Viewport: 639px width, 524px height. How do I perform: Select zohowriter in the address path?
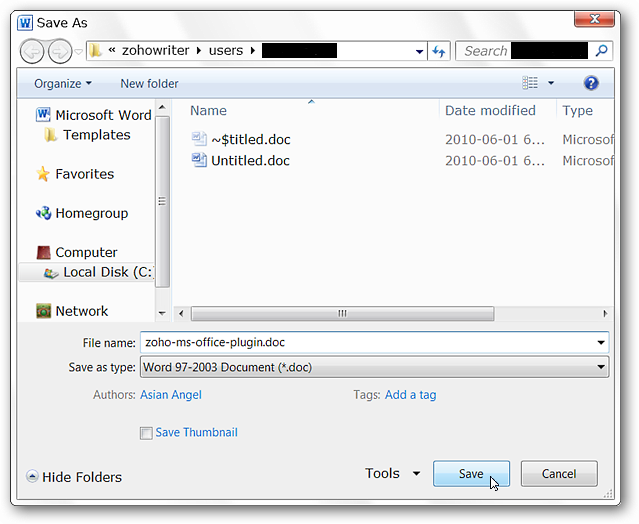[x=155, y=51]
